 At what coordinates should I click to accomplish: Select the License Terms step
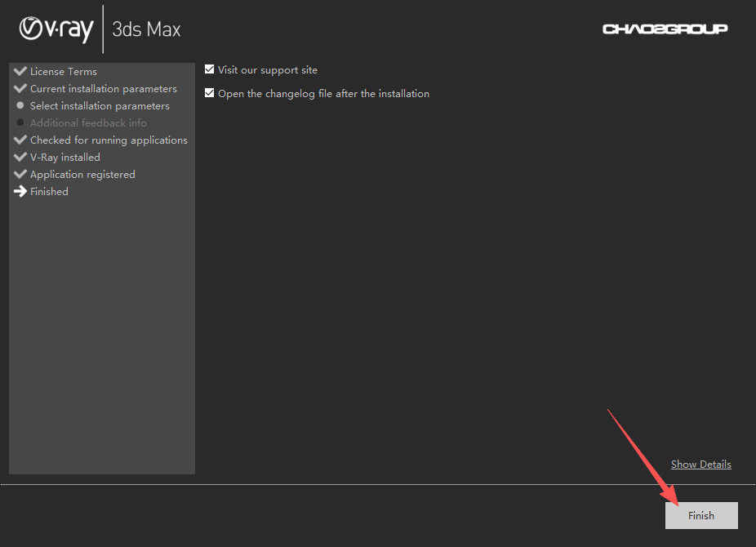(x=63, y=71)
